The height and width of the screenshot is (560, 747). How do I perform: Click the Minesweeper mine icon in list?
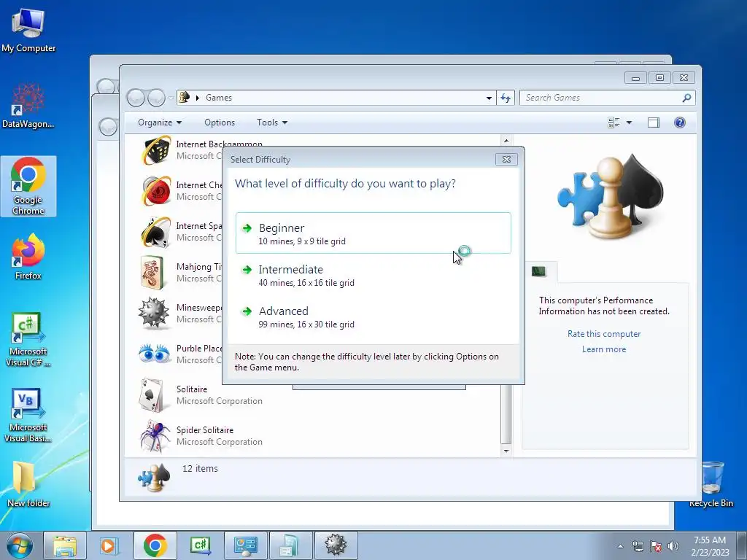[x=153, y=314]
